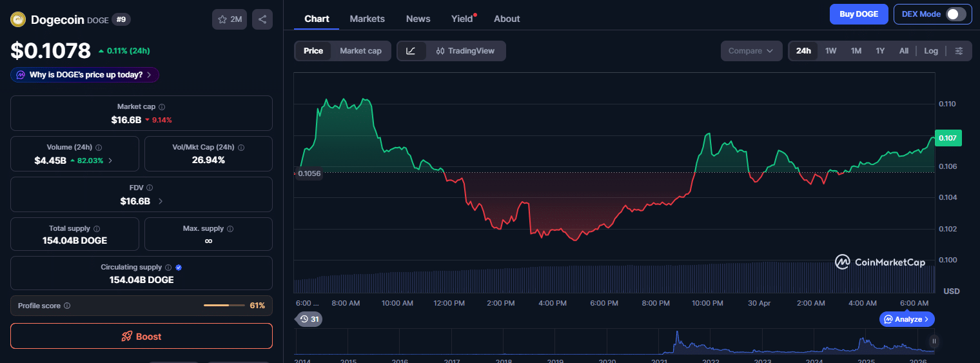
Task: Open Why is DOGE's price up today
Action: point(84,75)
